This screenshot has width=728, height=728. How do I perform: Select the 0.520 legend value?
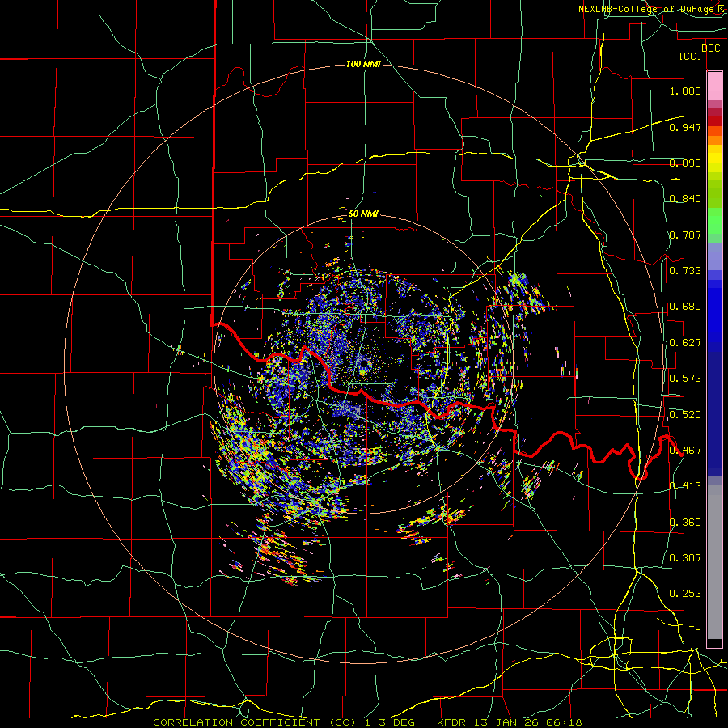coord(685,415)
